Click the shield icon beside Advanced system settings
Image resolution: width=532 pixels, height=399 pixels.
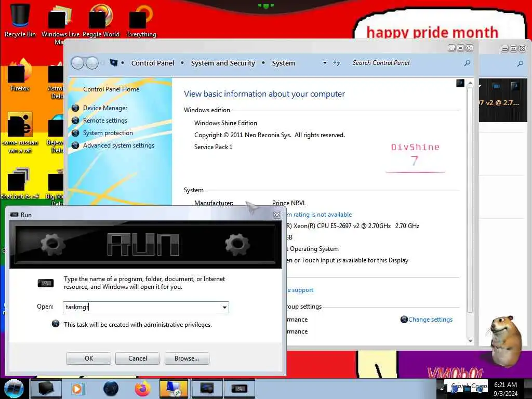[x=75, y=145]
